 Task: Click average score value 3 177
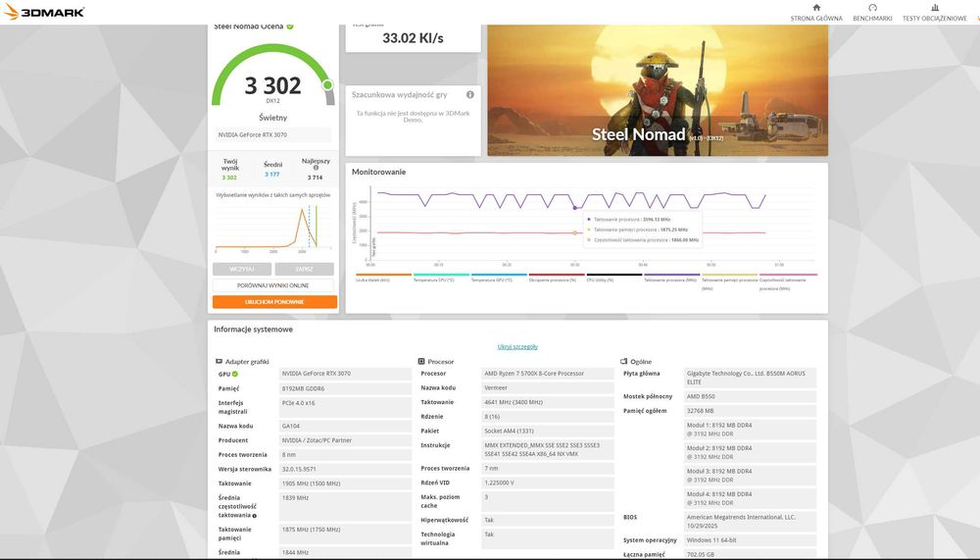click(x=271, y=175)
